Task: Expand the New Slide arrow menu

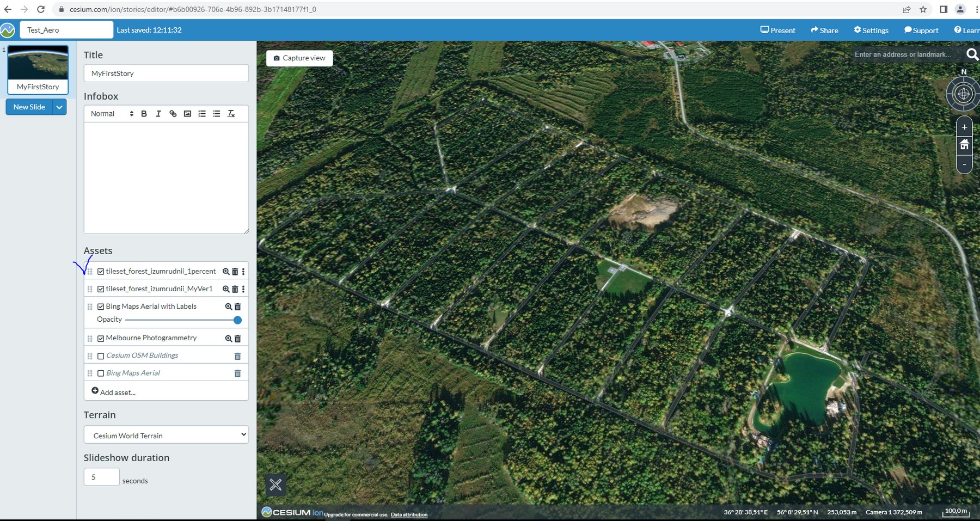Action: click(x=60, y=107)
